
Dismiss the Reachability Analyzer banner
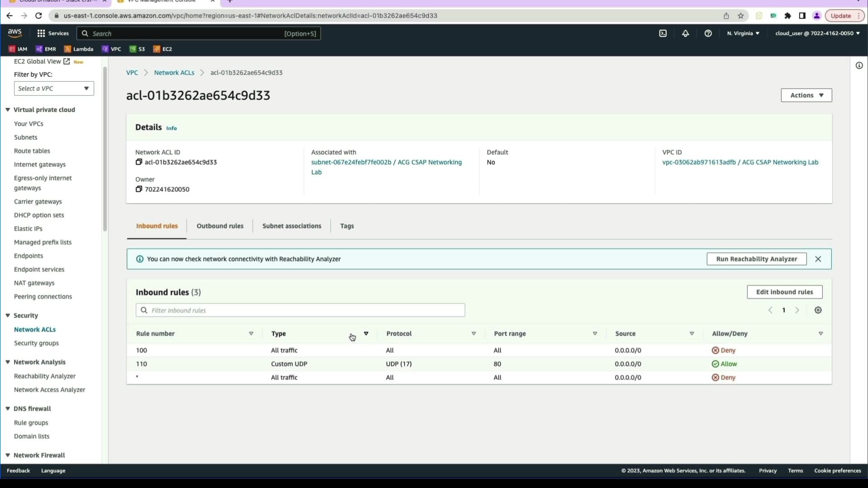pyautogui.click(x=818, y=259)
